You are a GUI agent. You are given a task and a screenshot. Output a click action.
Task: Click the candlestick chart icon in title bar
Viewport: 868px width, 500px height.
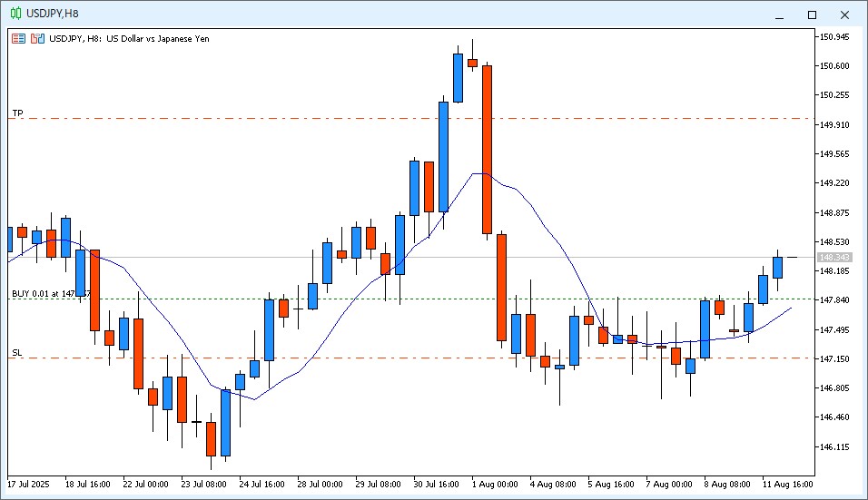pyautogui.click(x=16, y=14)
